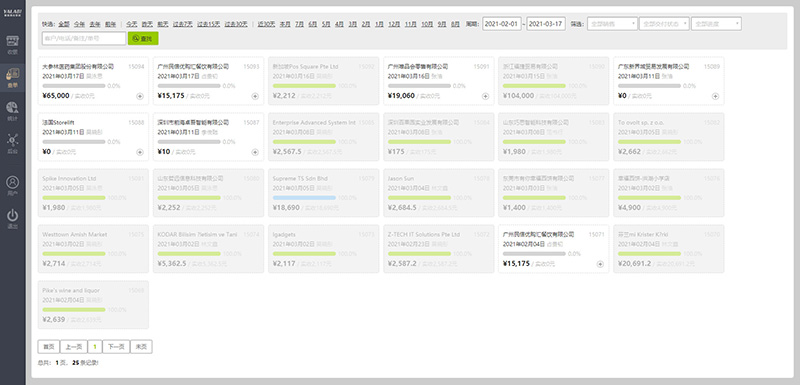Open the user profile icon
The image size is (800, 385).
(12, 182)
